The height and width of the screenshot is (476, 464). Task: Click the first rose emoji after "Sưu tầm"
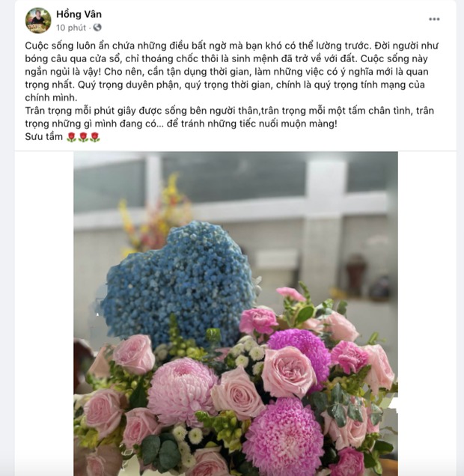pos(72,137)
